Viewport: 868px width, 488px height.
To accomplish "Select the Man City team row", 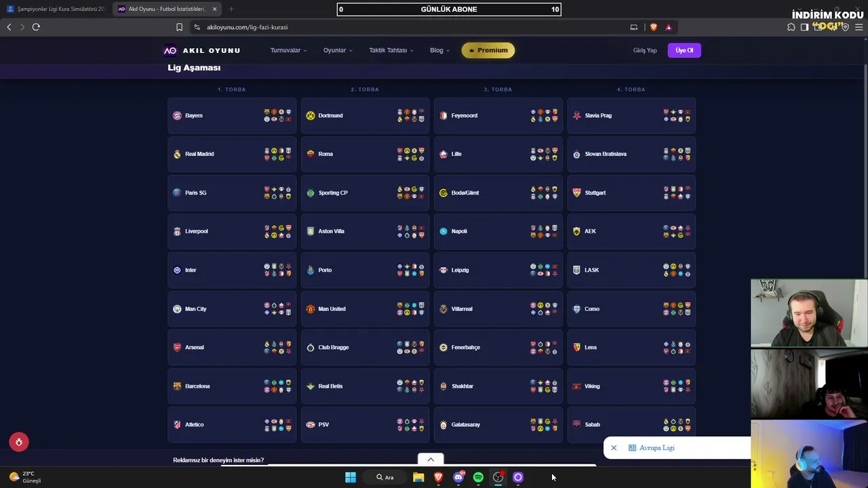I will (232, 309).
